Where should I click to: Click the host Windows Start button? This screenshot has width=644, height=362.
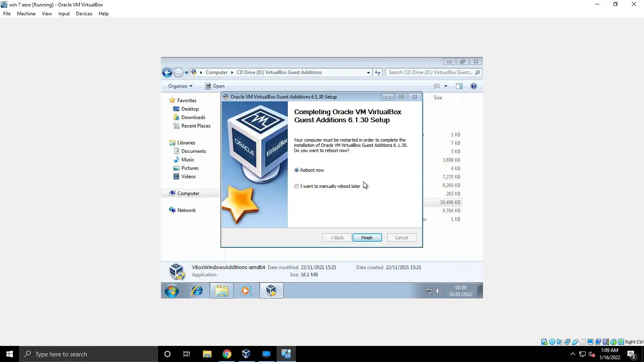pyautogui.click(x=10, y=354)
